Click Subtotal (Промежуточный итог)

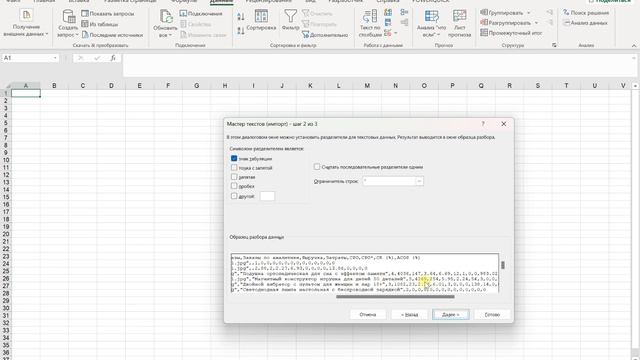[x=511, y=33]
